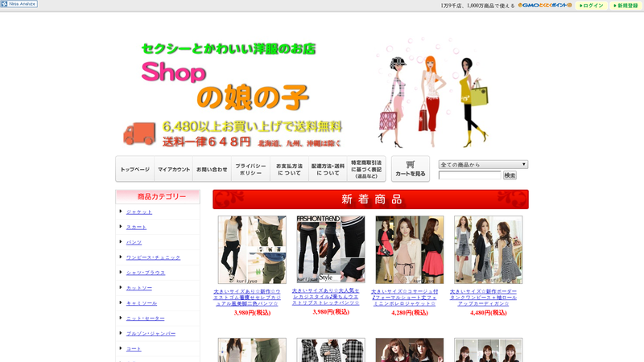
Task: Click the 4,480円(税込) price text
Action: coord(489,313)
